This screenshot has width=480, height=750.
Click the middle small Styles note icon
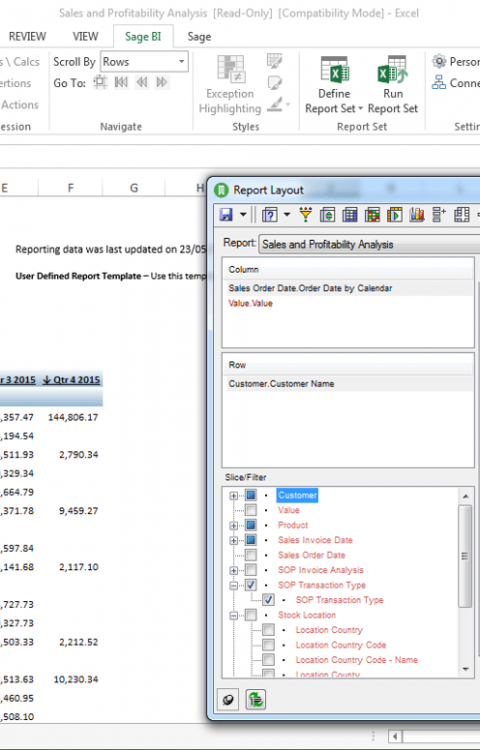(274, 83)
